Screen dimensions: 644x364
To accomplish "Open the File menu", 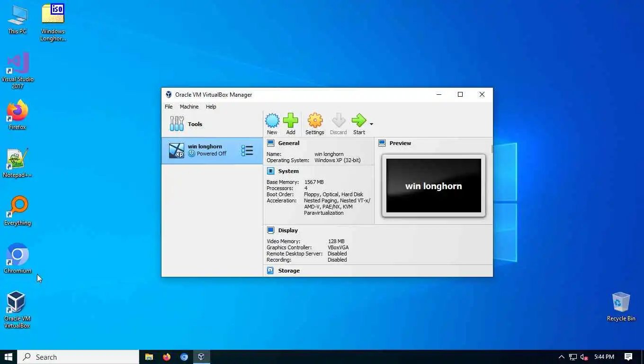I will pyautogui.click(x=169, y=107).
